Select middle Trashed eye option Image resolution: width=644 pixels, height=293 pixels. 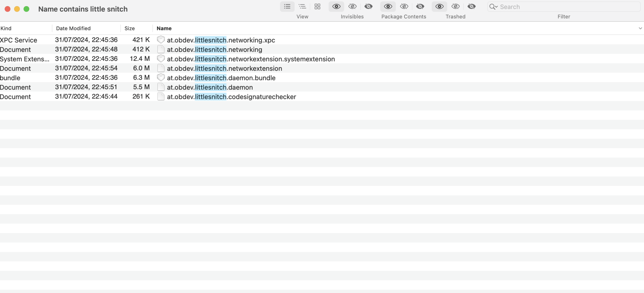456,6
